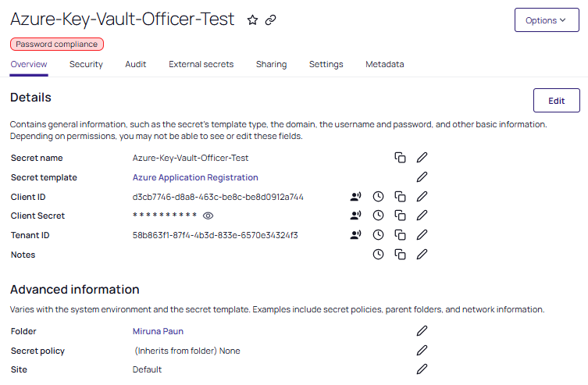Screen dimensions: 588x385
Task: Mark the secret as favorite with star
Action: (252, 20)
